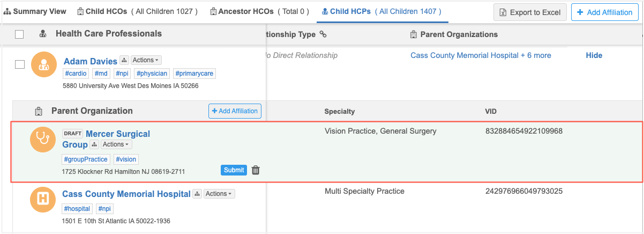Click Export to Excel button
The image size is (644, 234).
pyautogui.click(x=530, y=12)
